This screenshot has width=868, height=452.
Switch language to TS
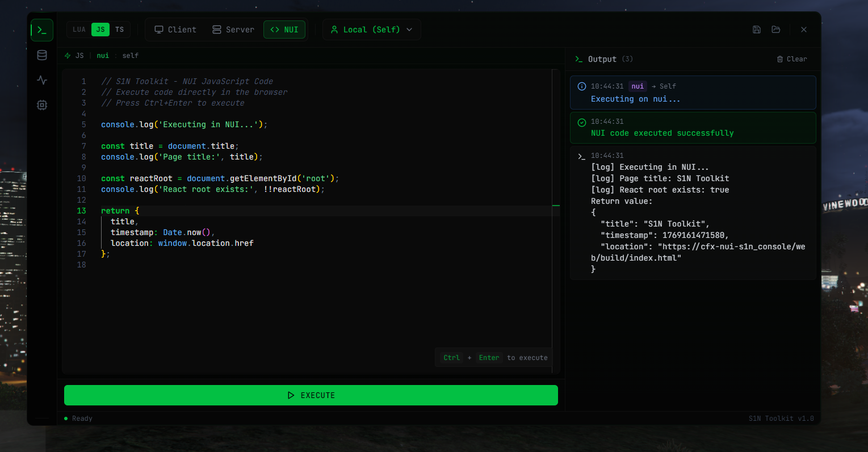120,30
